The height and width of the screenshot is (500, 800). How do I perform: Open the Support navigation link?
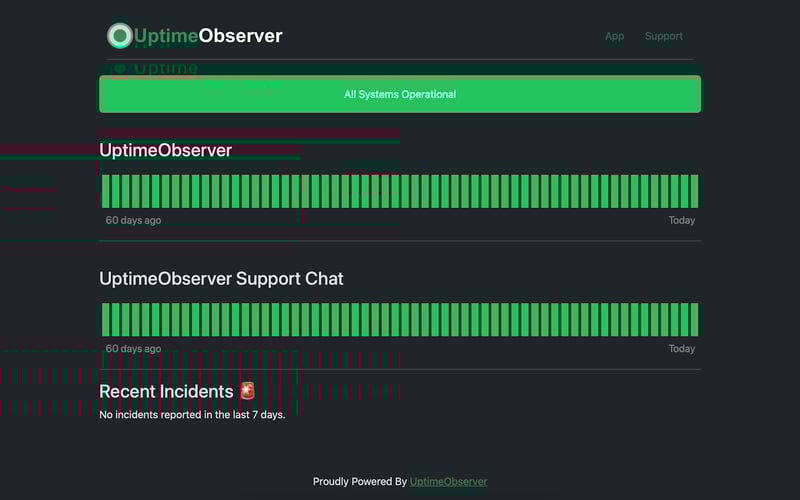click(x=663, y=36)
